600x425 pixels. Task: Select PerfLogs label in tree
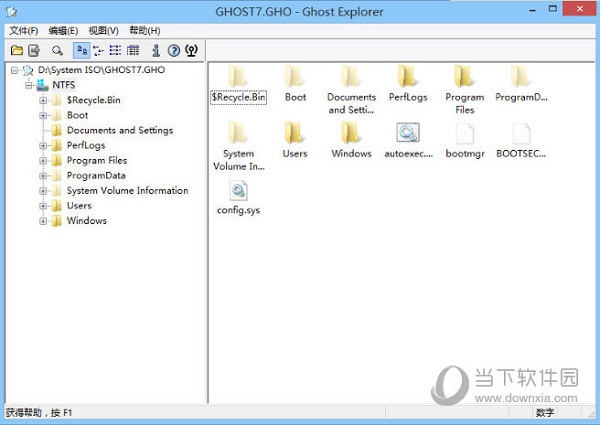pyautogui.click(x=86, y=145)
